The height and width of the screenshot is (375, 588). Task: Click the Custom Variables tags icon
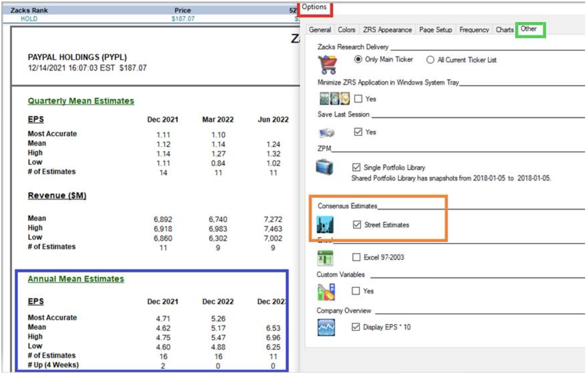point(326,292)
